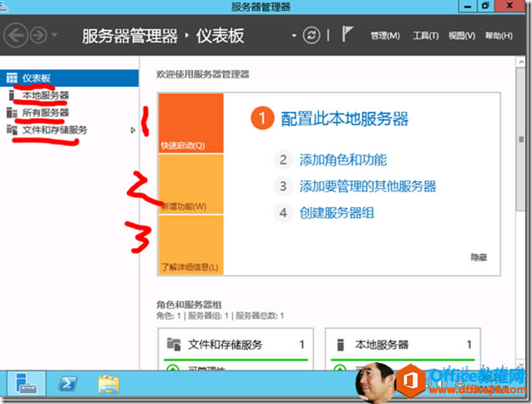This screenshot has height=404, width=532.
Task: Refresh the dashboard with the refresh icon
Action: tap(312, 35)
